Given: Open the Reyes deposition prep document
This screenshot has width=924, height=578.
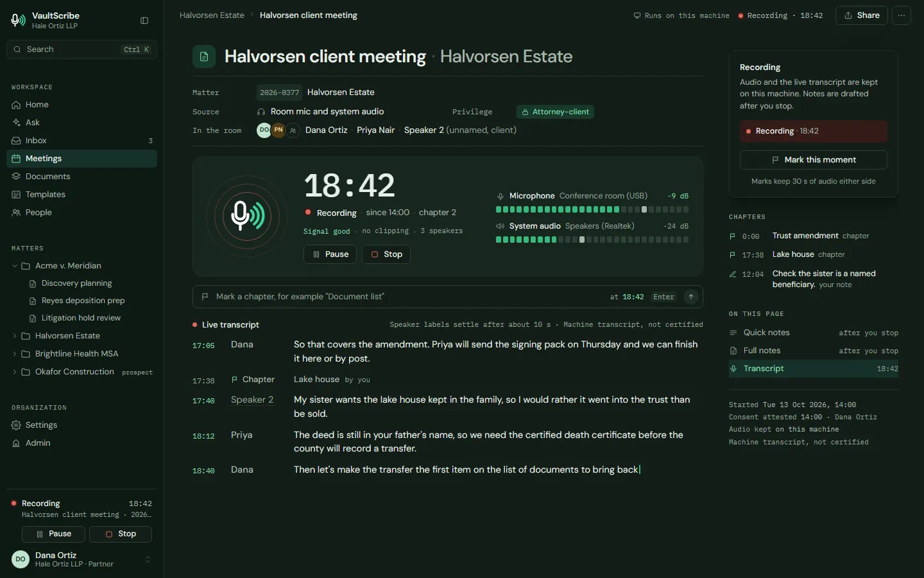Looking at the screenshot, I should coord(83,301).
